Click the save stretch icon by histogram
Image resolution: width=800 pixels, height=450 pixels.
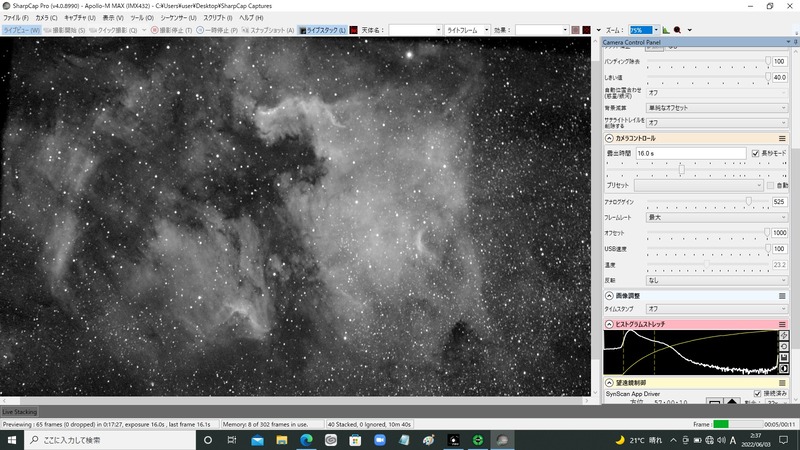(784, 358)
